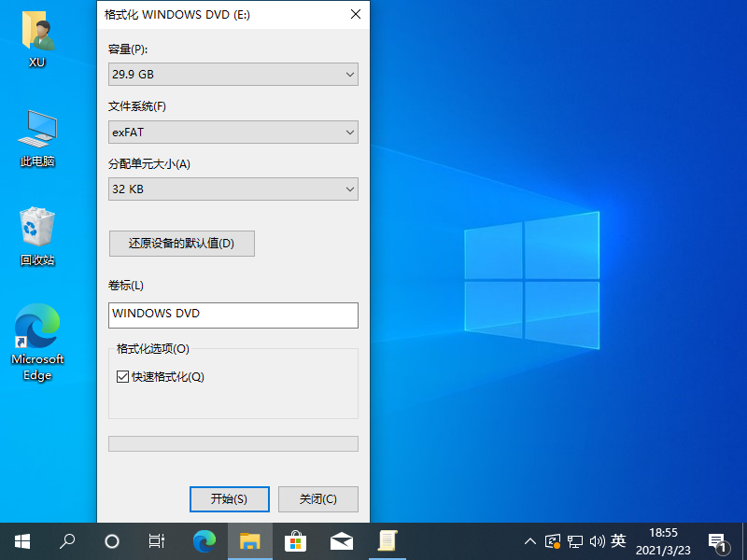Viewport: 747px width, 560px height.
Task: Expand hidden icons in the system tray
Action: point(529,540)
